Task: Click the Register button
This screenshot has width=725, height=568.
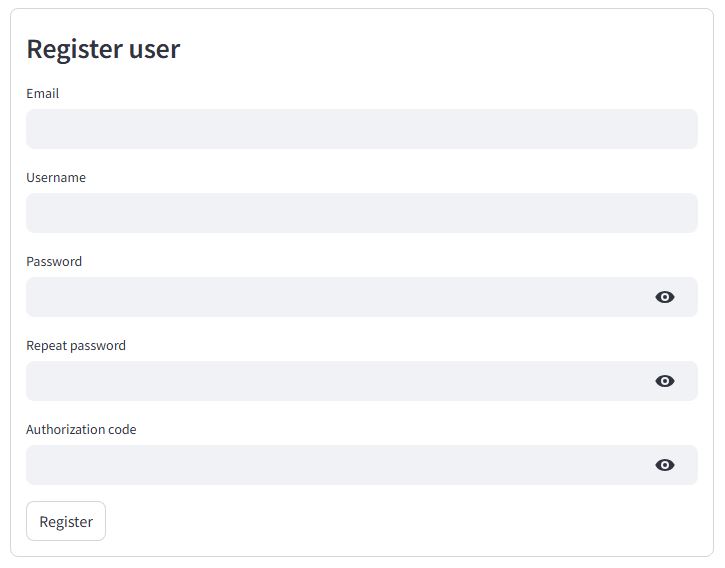Action: pos(66,521)
